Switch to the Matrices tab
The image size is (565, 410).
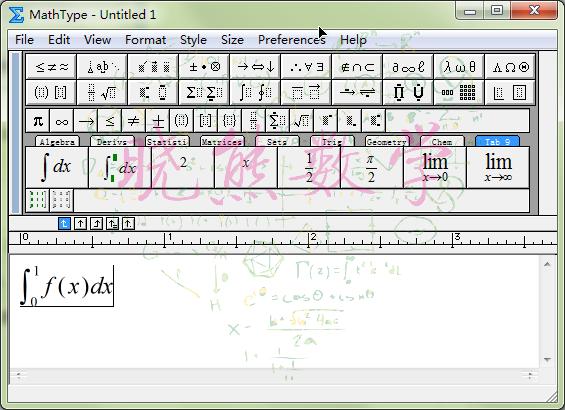222,142
